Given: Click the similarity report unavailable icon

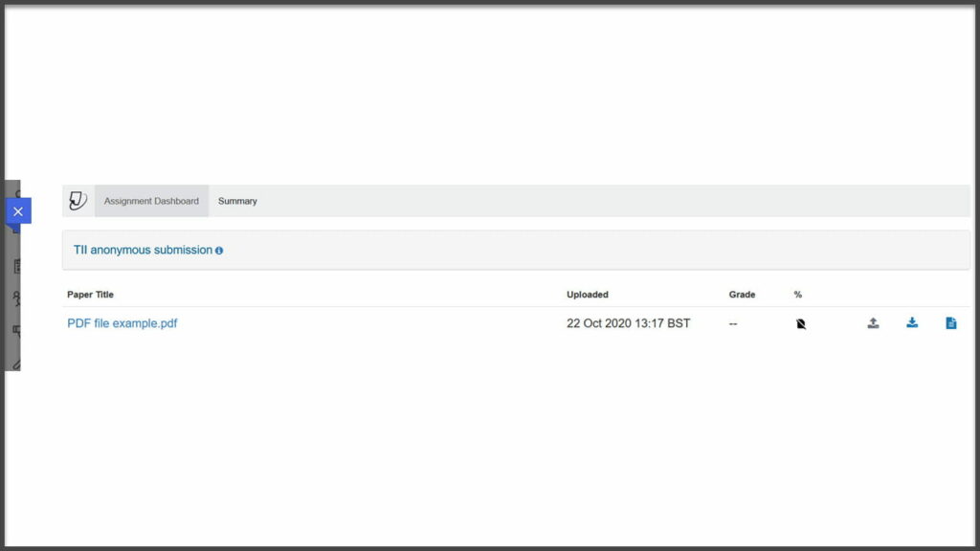Looking at the screenshot, I should (801, 323).
